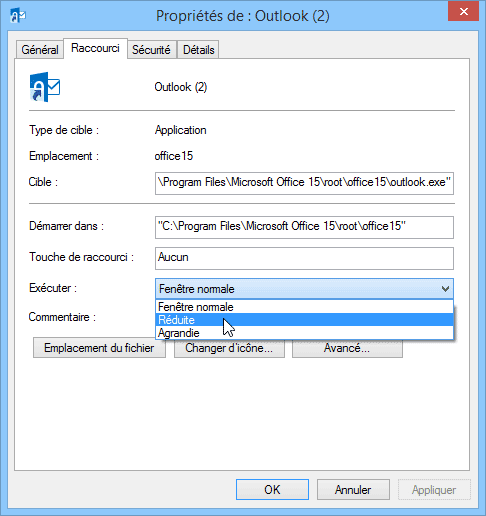Viewport: 486px width, 516px height.
Task: Open the Sécurité tab
Action: (x=151, y=50)
